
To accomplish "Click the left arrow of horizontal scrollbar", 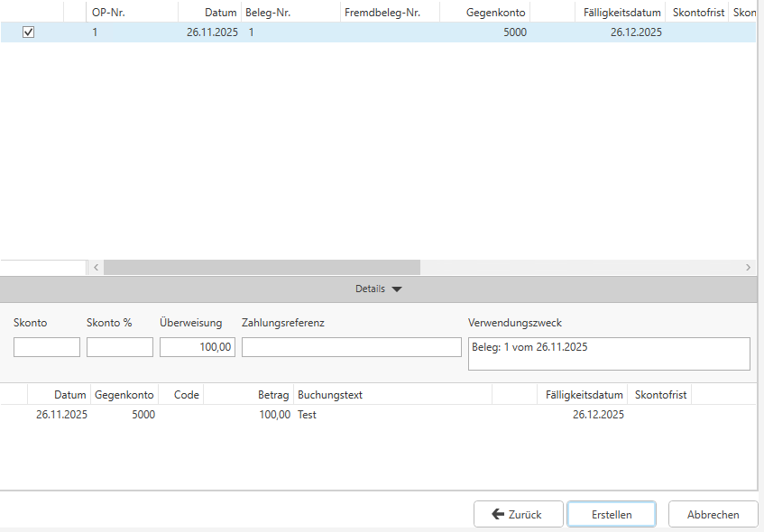I will tap(96, 268).
